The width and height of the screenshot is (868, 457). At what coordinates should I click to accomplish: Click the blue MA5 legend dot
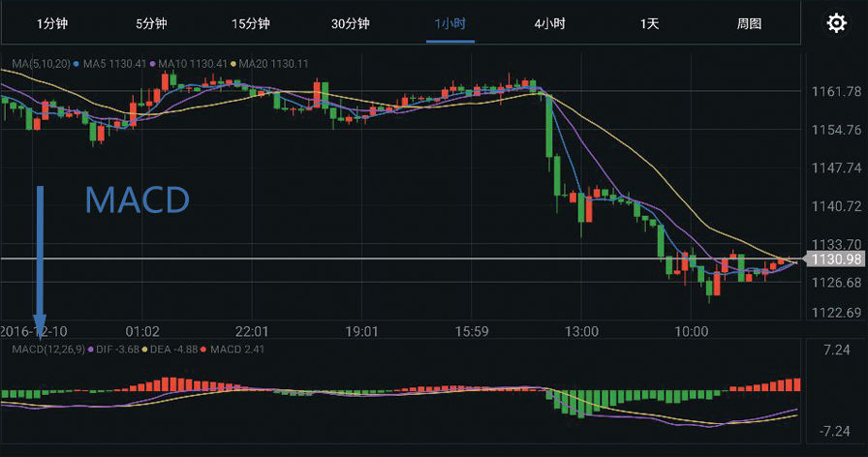(x=77, y=65)
